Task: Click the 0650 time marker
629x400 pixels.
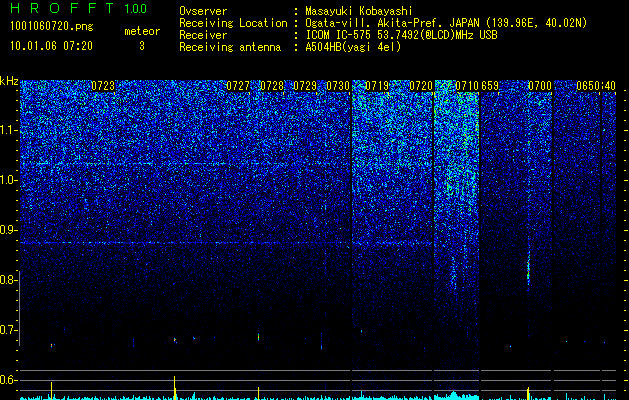Action: 588,86
